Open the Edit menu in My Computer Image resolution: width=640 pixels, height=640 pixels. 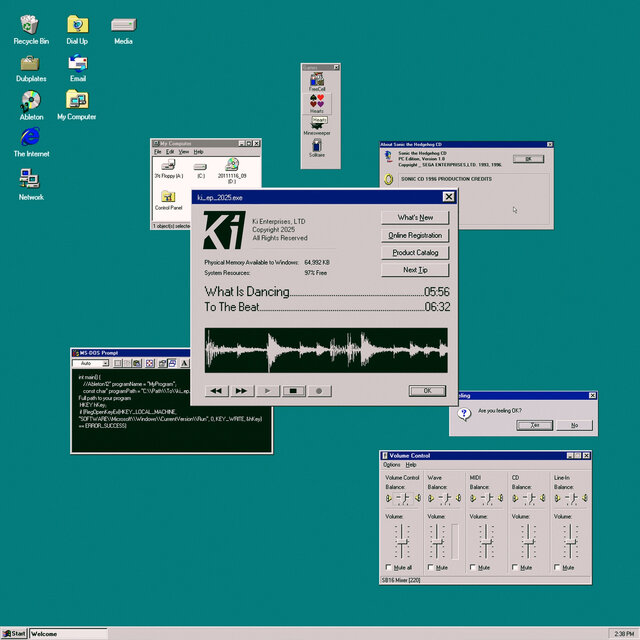[x=170, y=151]
